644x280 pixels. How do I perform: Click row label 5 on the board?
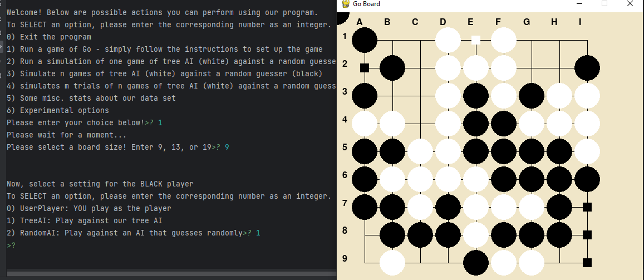(345, 146)
